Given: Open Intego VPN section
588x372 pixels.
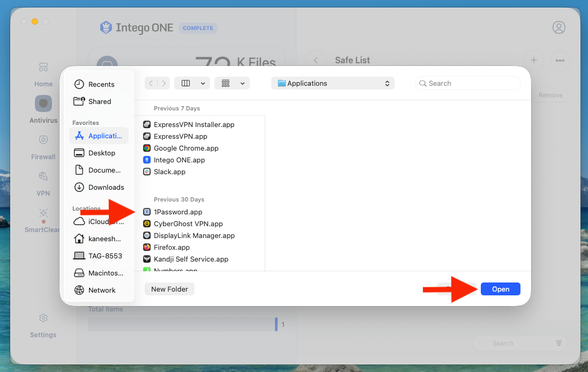Looking at the screenshot, I should click(43, 184).
